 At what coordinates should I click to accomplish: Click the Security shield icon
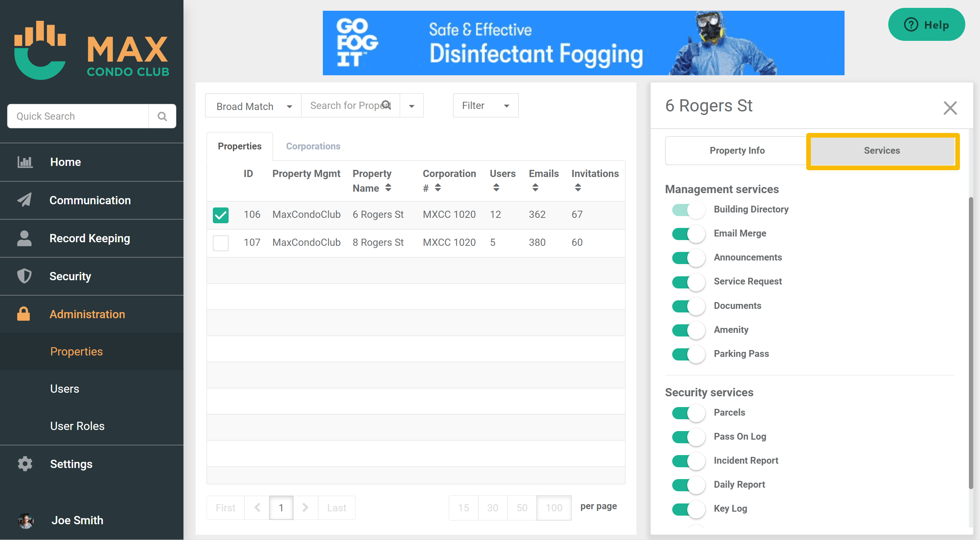pyautogui.click(x=25, y=276)
